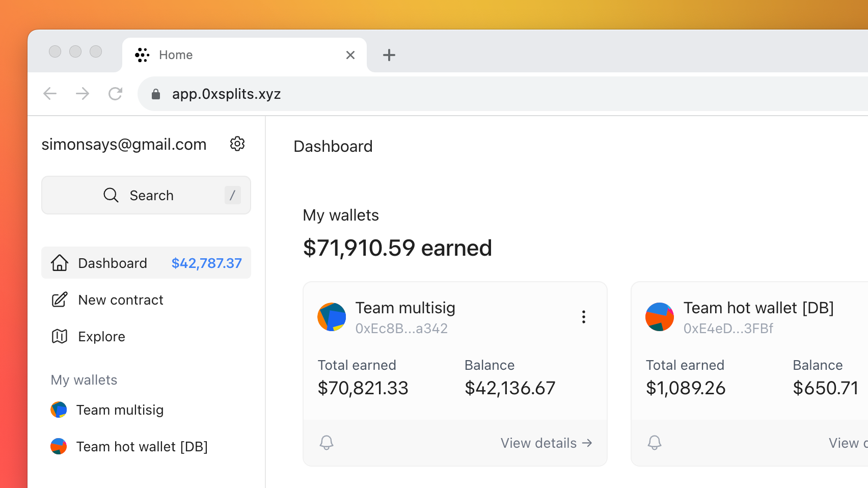Image resolution: width=868 pixels, height=488 pixels.
Task: Click the Team hot wallet [DB] card title
Action: click(758, 308)
